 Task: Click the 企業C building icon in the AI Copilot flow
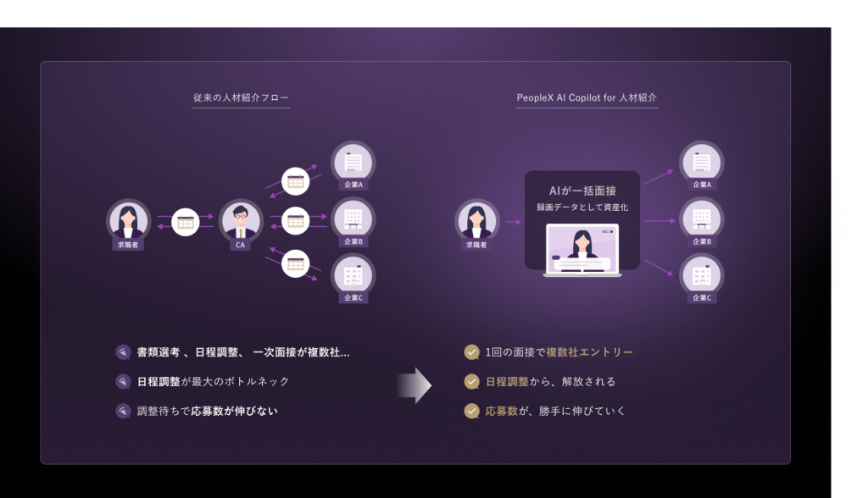point(701,274)
